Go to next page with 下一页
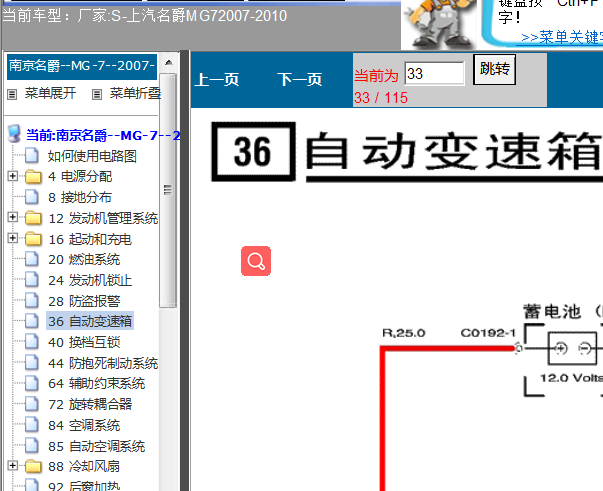Viewport: 603px width, 491px height. (x=300, y=80)
